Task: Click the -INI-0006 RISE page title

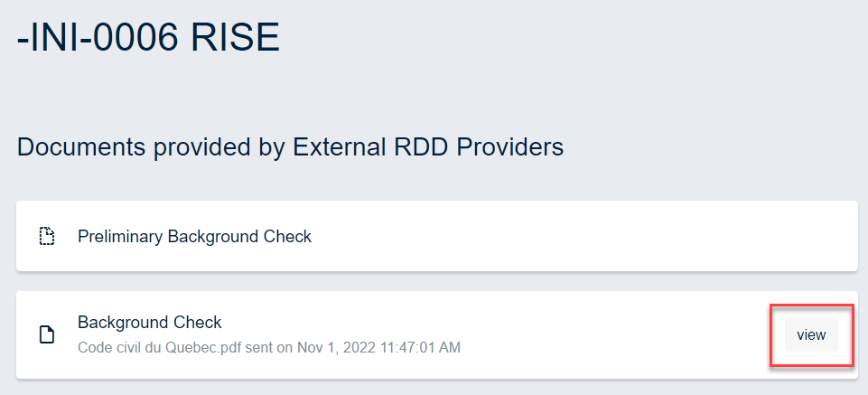Action: pos(148,38)
